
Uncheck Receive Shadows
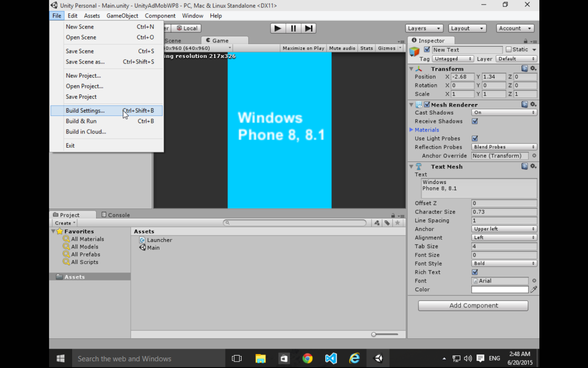475,121
